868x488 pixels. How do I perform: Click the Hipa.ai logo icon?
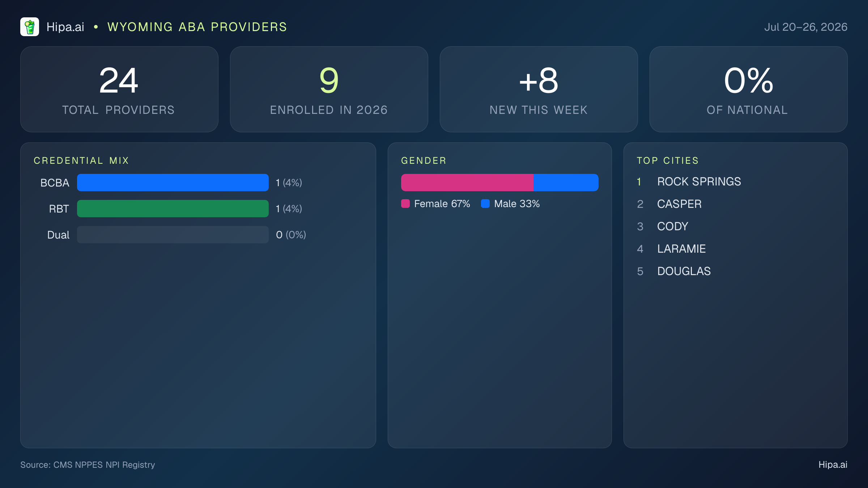(x=30, y=27)
